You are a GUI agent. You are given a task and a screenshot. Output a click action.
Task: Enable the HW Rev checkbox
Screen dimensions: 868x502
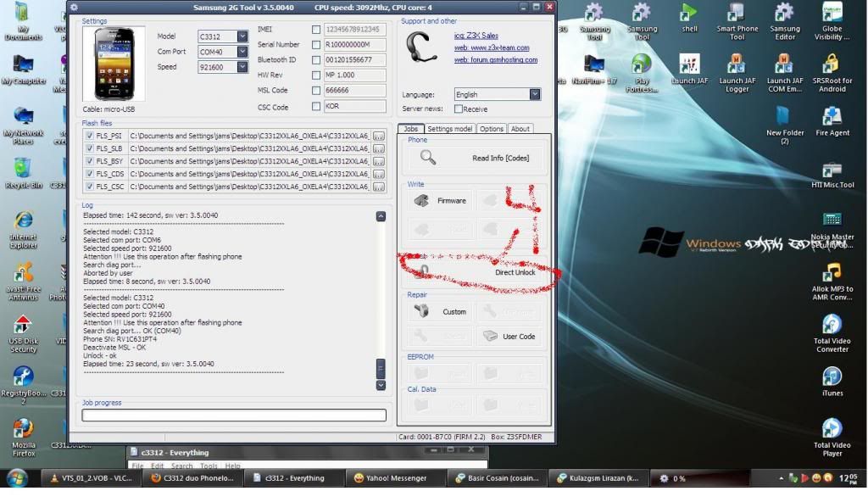tap(316, 75)
